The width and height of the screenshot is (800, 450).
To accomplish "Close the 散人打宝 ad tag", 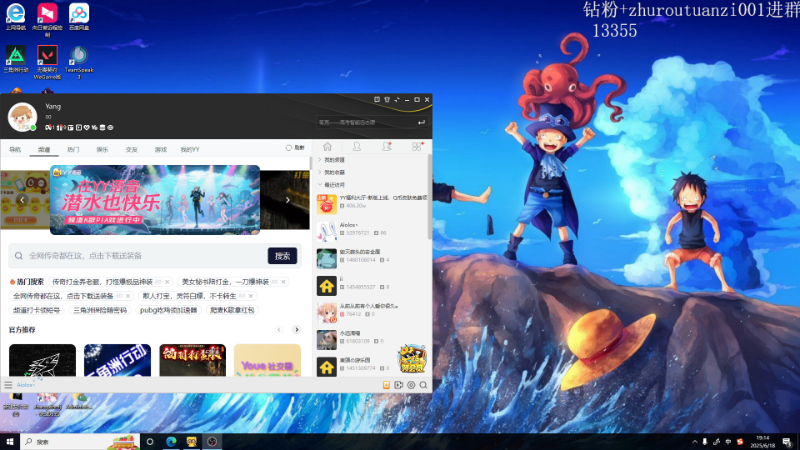I will point(251,296).
